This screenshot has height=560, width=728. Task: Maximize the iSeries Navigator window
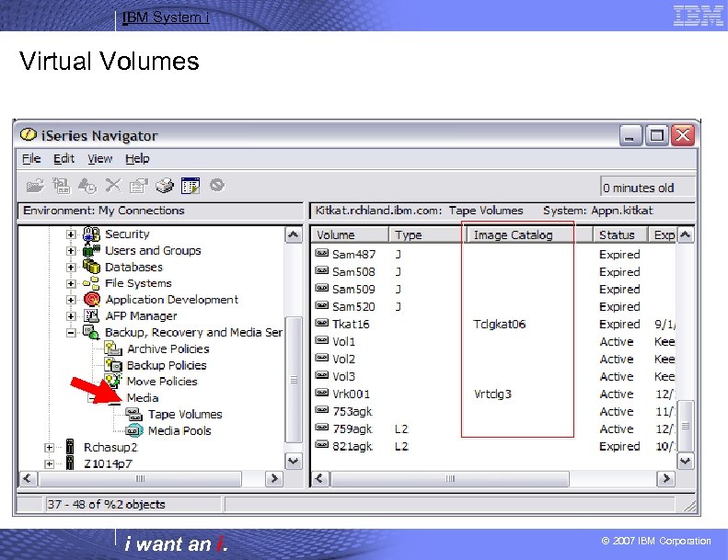pos(656,135)
